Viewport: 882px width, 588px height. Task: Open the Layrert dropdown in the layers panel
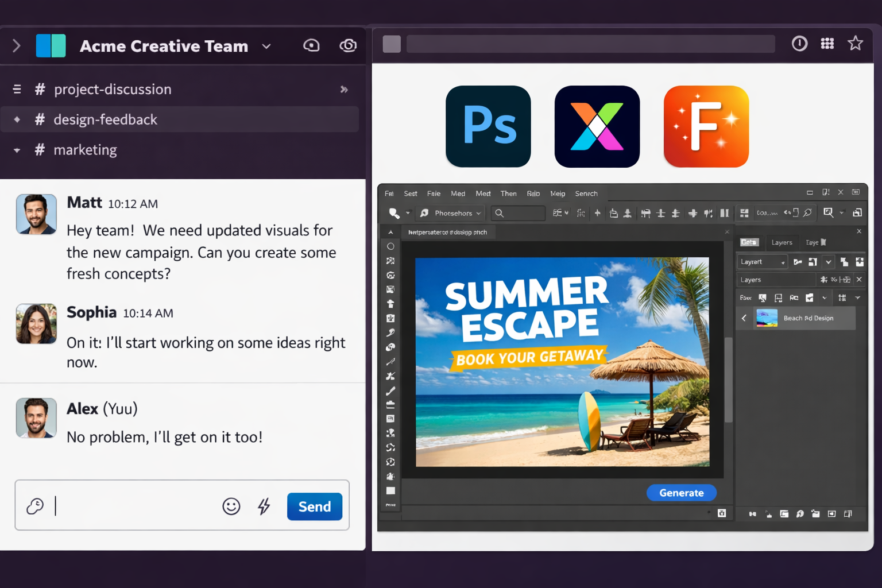point(762,262)
